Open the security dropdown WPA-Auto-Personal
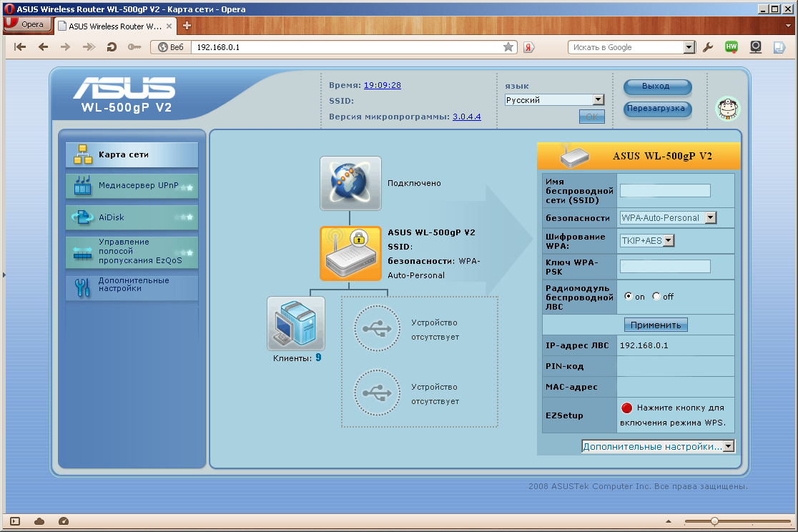This screenshot has height=532, width=798. click(x=669, y=218)
